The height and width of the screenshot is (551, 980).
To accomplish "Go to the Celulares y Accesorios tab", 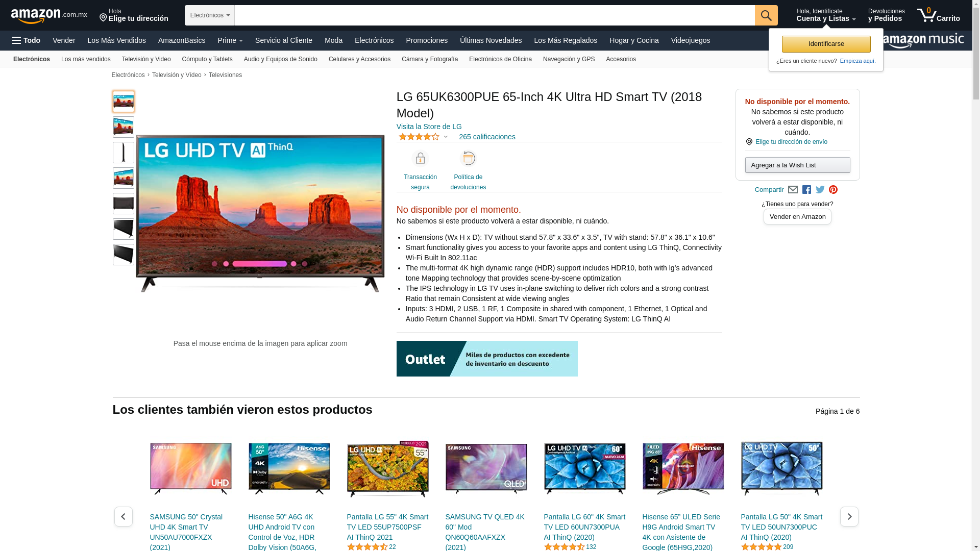I will click(x=359, y=59).
